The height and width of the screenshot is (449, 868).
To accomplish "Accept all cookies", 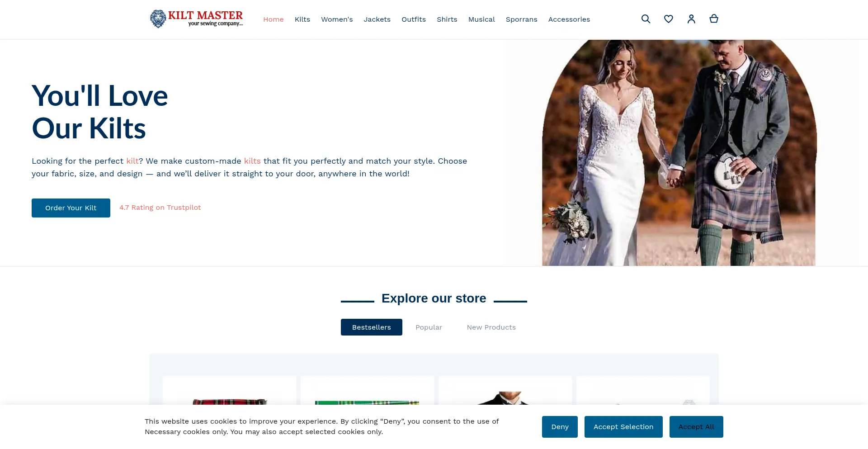I will tap(696, 426).
